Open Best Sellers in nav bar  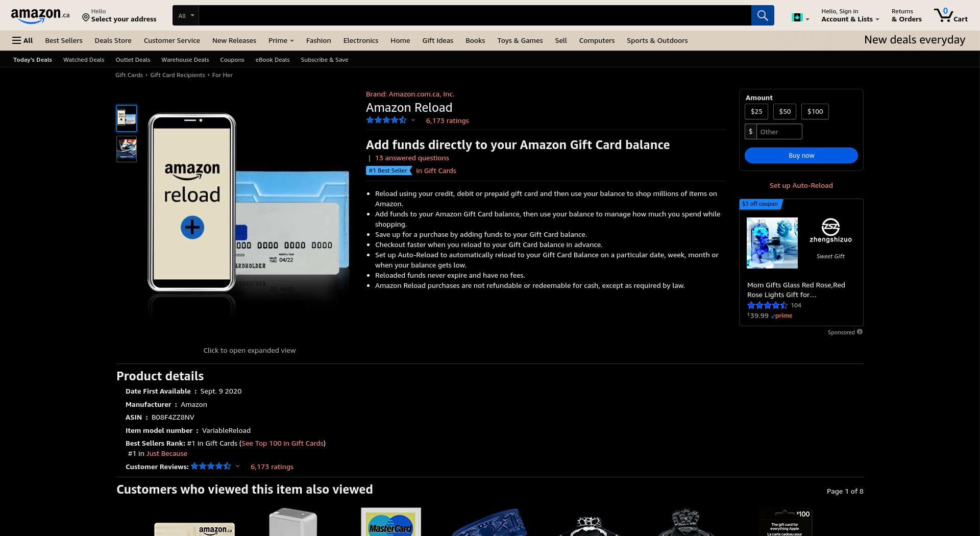click(64, 40)
